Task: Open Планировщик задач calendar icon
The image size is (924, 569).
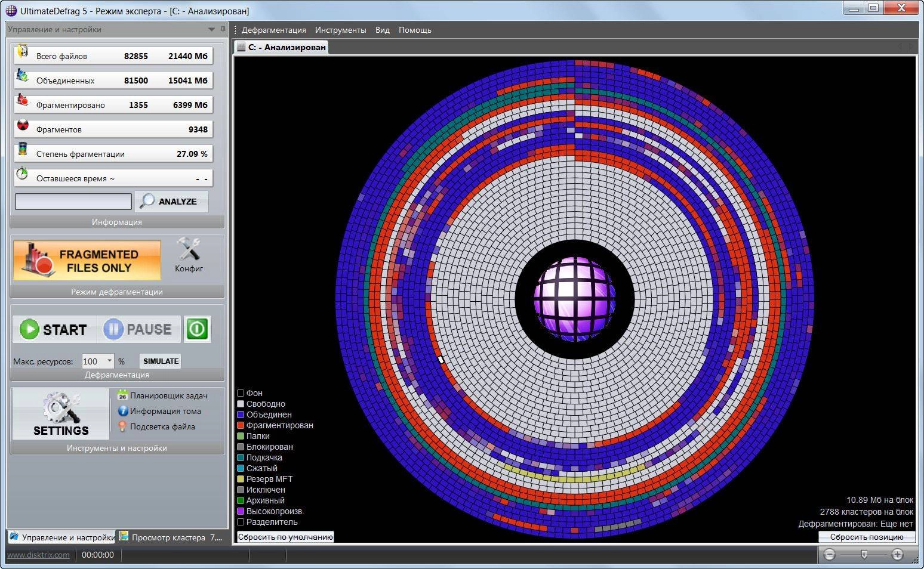Action: [122, 395]
